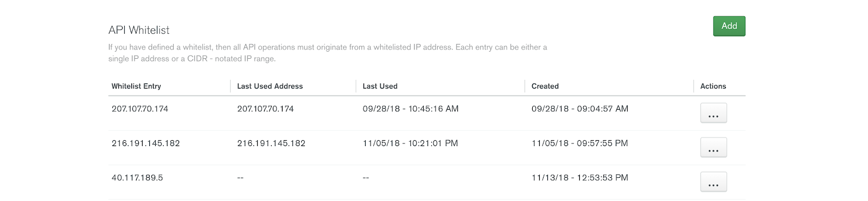Click the Last Used column header

(x=380, y=86)
